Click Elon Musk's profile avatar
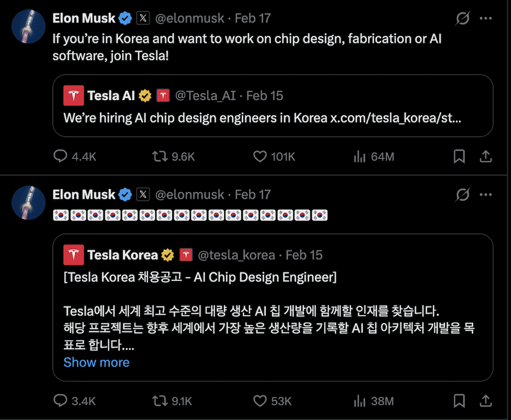Viewport: 511px width, 420px height. pos(28,26)
